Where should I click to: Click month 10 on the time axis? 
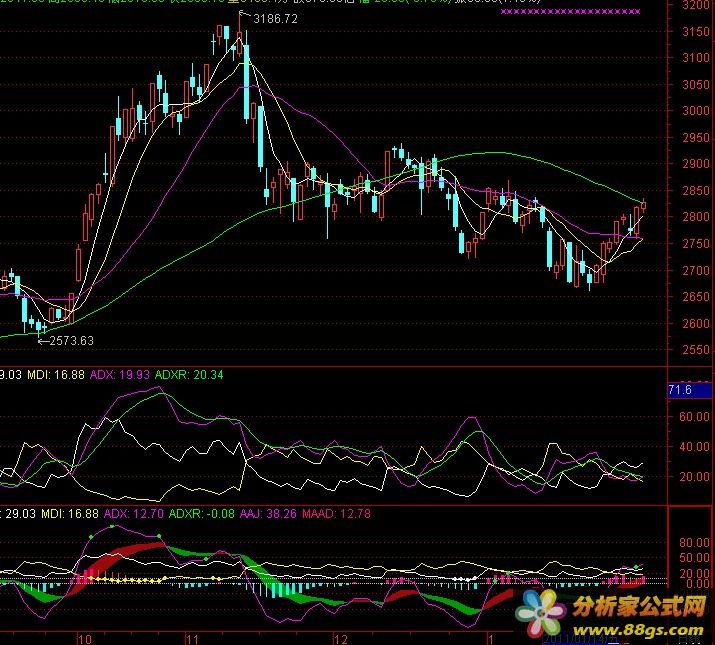point(85,639)
